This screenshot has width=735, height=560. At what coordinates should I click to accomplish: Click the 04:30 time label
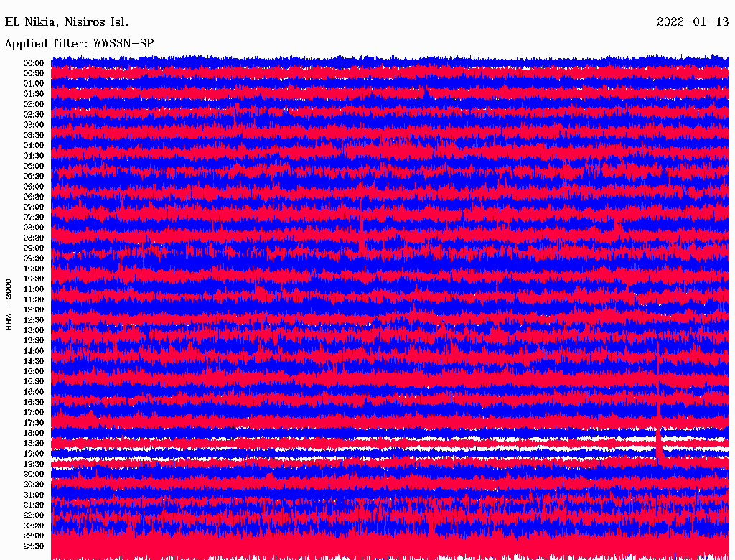(34, 156)
